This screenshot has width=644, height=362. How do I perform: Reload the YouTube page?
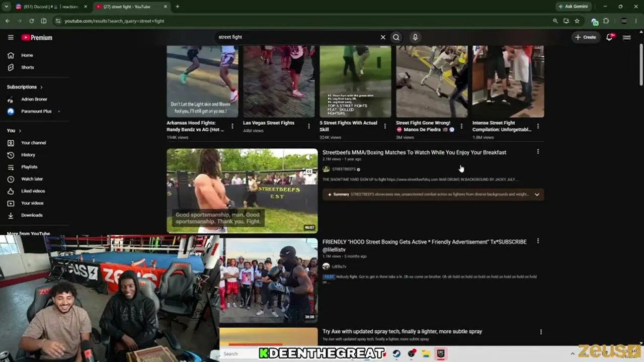(31, 21)
